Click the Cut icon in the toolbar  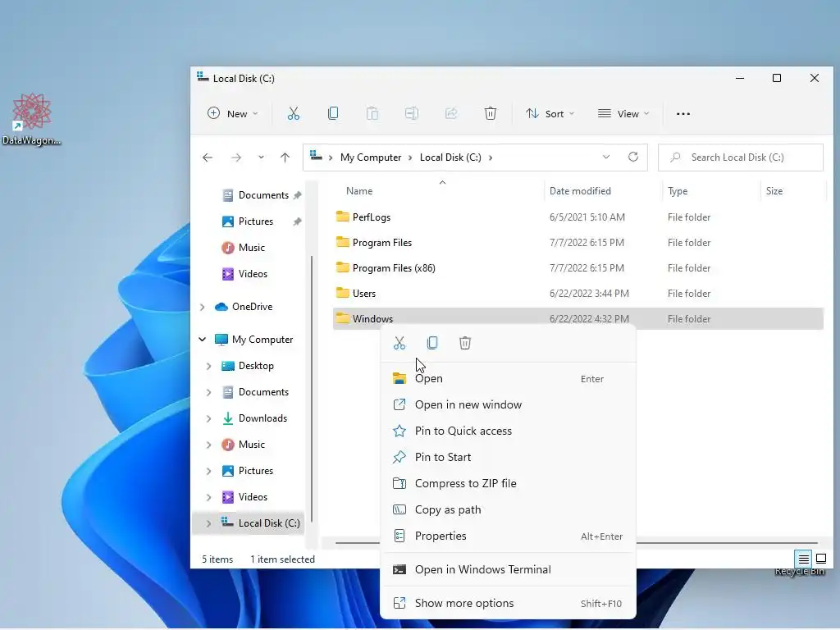point(293,113)
